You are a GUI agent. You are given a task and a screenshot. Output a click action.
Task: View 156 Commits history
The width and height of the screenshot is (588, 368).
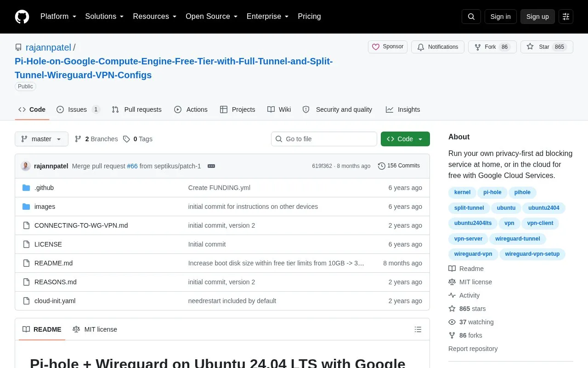tap(399, 166)
